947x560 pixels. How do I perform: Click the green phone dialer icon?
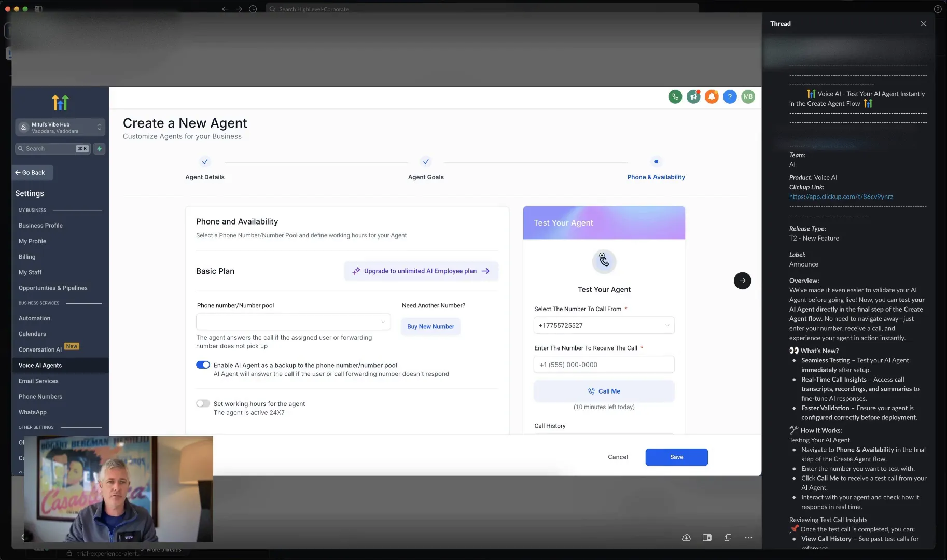(x=675, y=96)
